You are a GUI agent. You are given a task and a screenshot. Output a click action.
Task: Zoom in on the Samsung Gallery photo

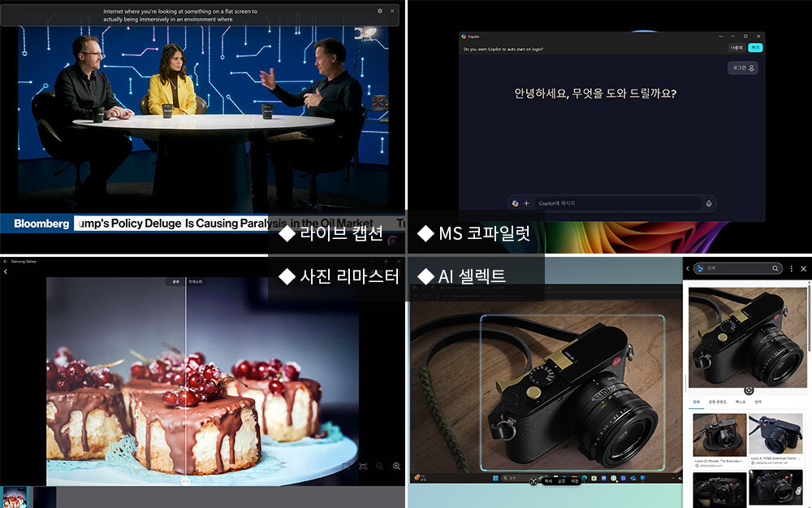pyautogui.click(x=396, y=467)
